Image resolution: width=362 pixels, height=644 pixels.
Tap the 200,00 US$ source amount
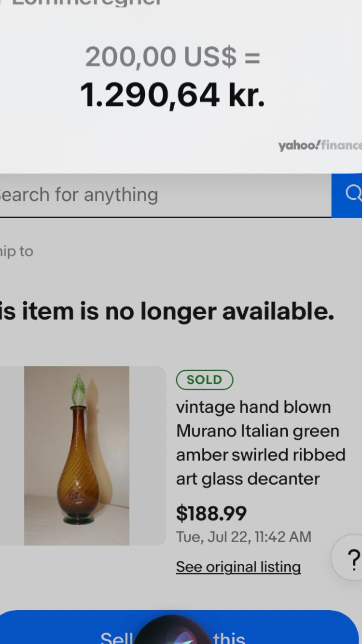click(172, 57)
